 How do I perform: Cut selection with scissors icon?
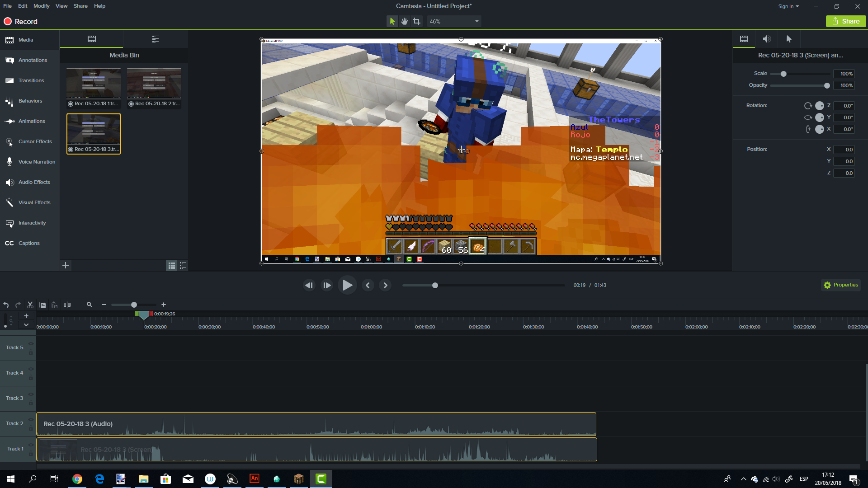[30, 305]
